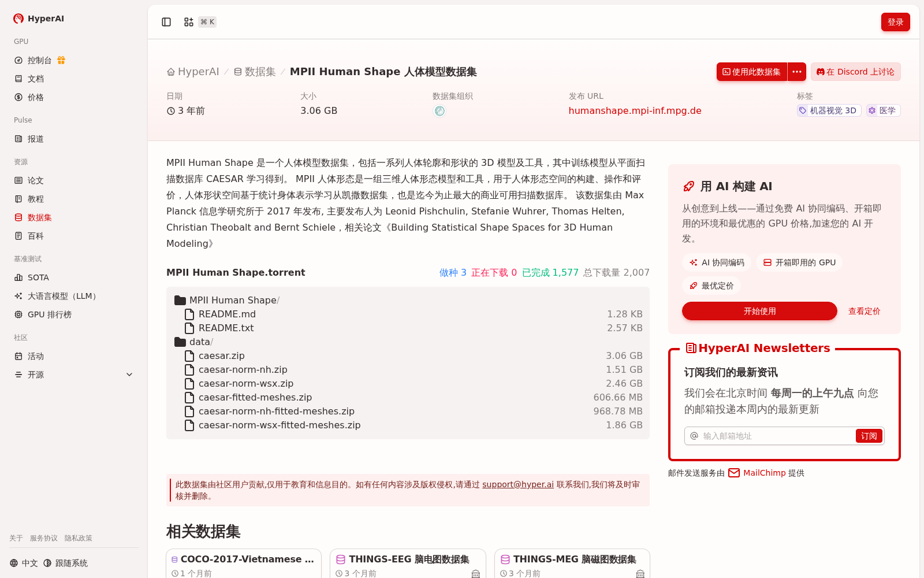
Task: Click caesar-norm-wsx.zip file icon
Action: click(189, 383)
